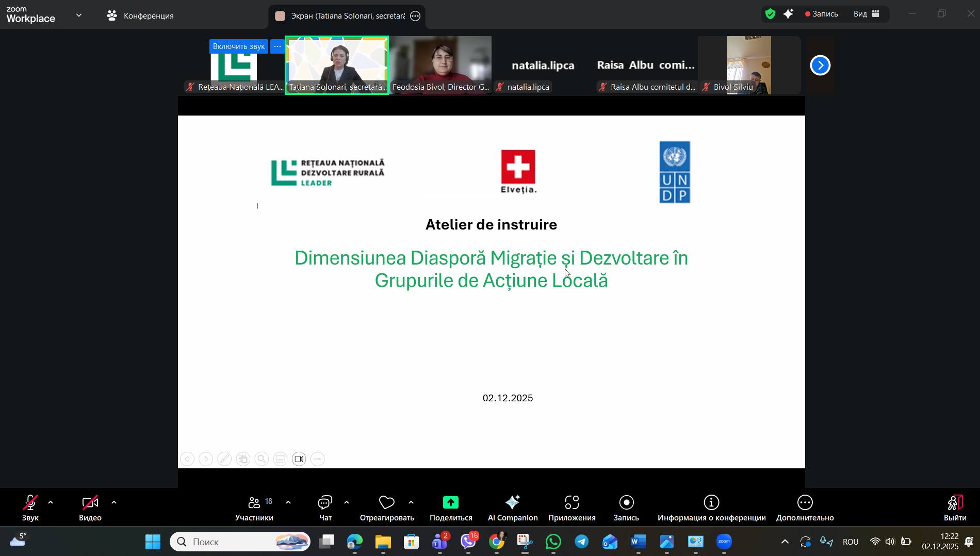Open Дополнительно more options
Viewport: 980px width, 556px height.
pos(805,508)
